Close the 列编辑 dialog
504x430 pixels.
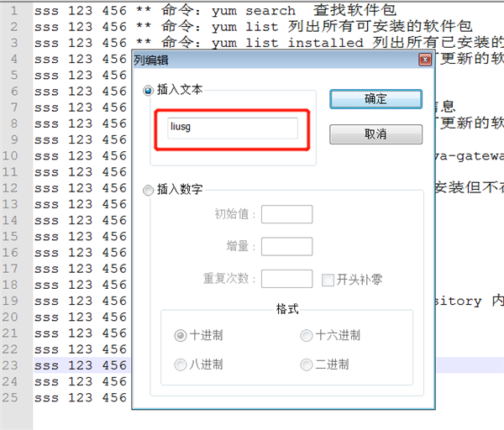tap(425, 60)
